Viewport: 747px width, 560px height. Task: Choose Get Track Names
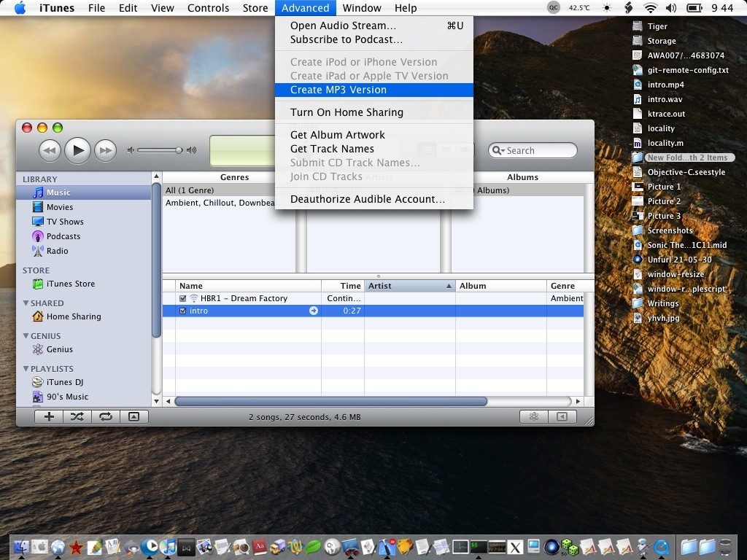coord(374,149)
